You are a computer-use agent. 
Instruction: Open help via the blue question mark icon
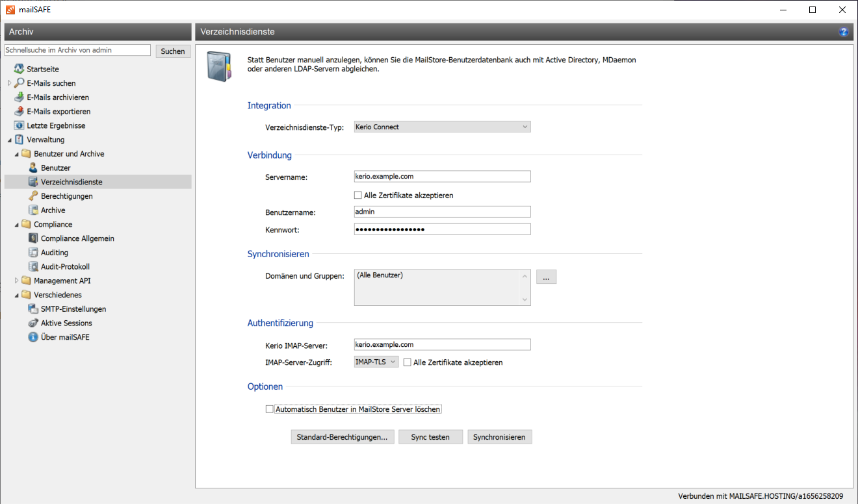[844, 32]
